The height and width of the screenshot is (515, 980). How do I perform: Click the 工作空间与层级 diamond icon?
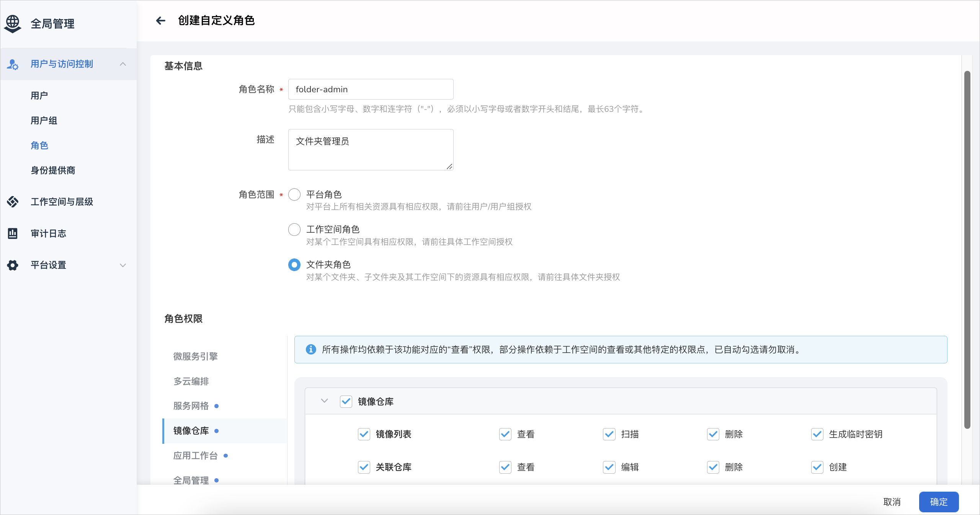click(x=13, y=202)
